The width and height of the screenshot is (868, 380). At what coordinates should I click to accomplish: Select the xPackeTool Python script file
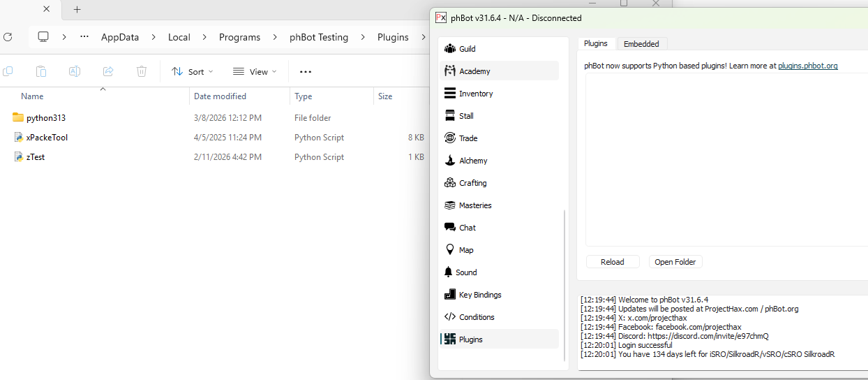(47, 138)
